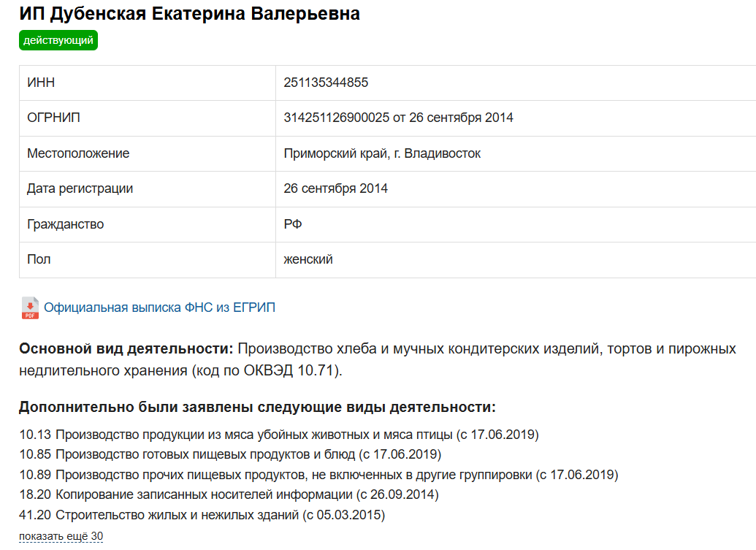This screenshot has width=756, height=550.
Task: Click the 41.20 Строительство жилых зданий line
Action: [202, 516]
